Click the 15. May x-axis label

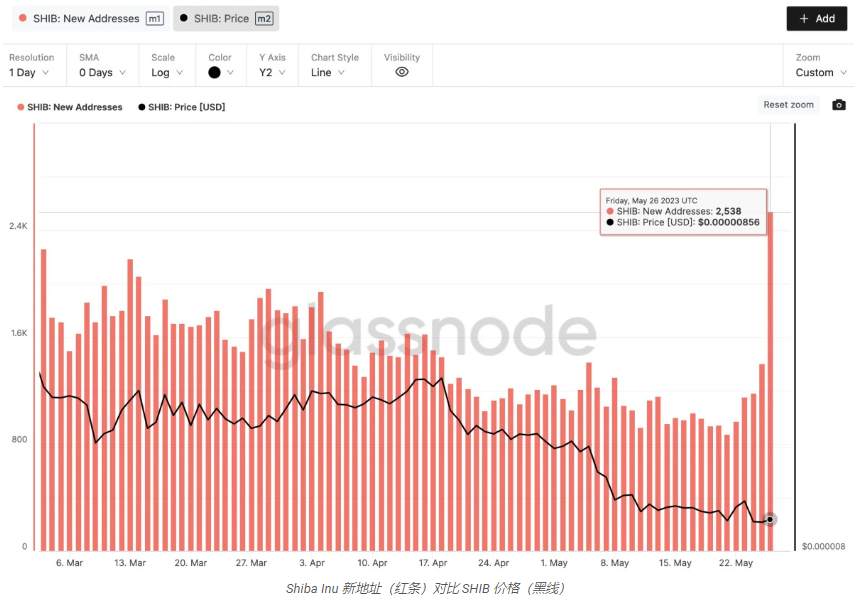[x=675, y=563]
